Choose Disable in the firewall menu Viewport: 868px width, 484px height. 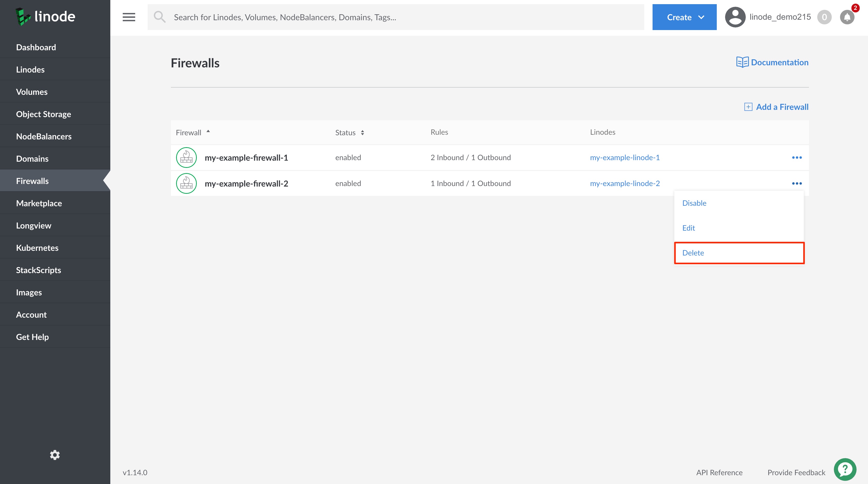[694, 203]
